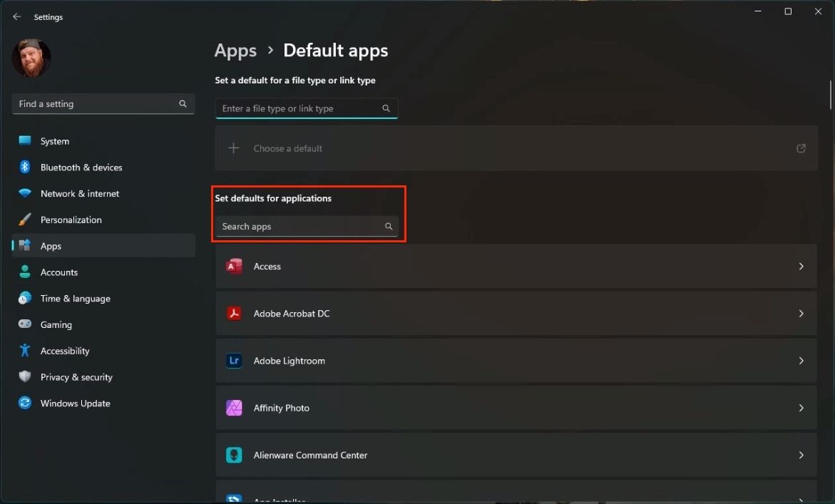
Task: Open System settings
Action: coord(103,141)
